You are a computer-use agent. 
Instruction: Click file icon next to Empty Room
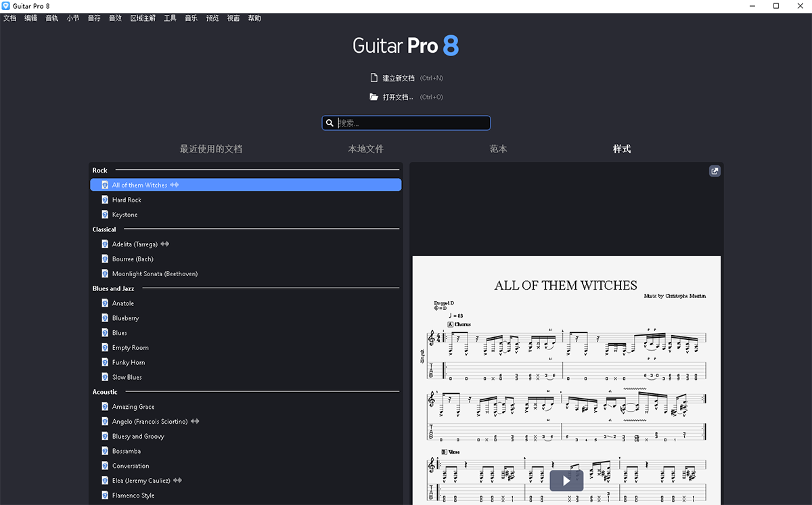[105, 347]
